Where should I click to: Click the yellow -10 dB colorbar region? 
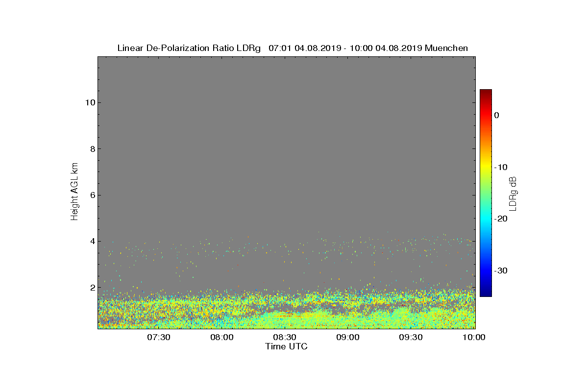(486, 167)
